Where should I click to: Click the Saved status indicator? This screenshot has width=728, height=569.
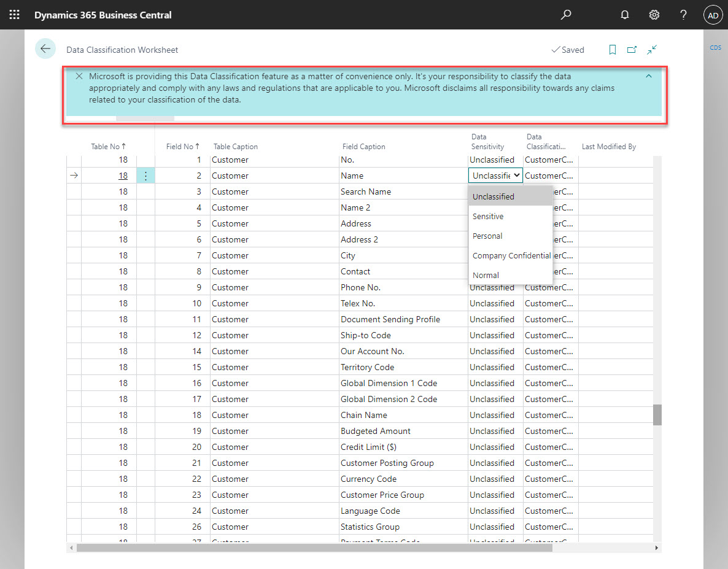click(567, 50)
